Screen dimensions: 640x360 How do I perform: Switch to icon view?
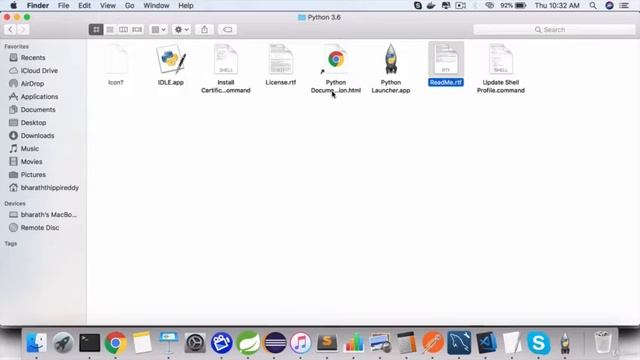(x=96, y=29)
